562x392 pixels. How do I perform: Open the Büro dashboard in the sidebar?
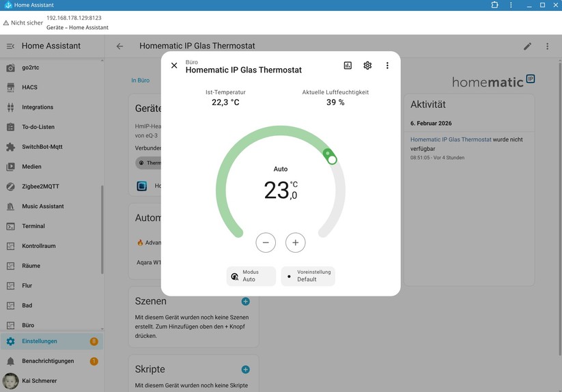[x=52, y=325]
